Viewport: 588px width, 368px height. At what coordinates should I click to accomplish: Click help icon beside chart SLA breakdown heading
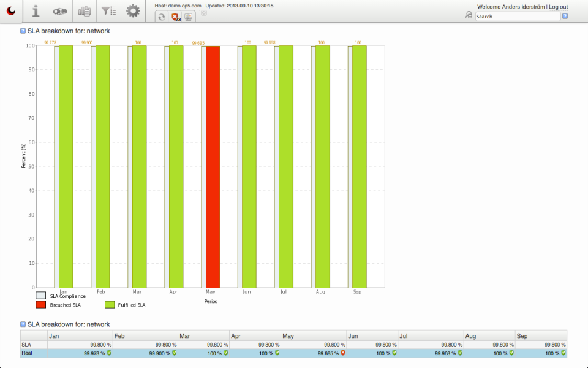click(23, 31)
